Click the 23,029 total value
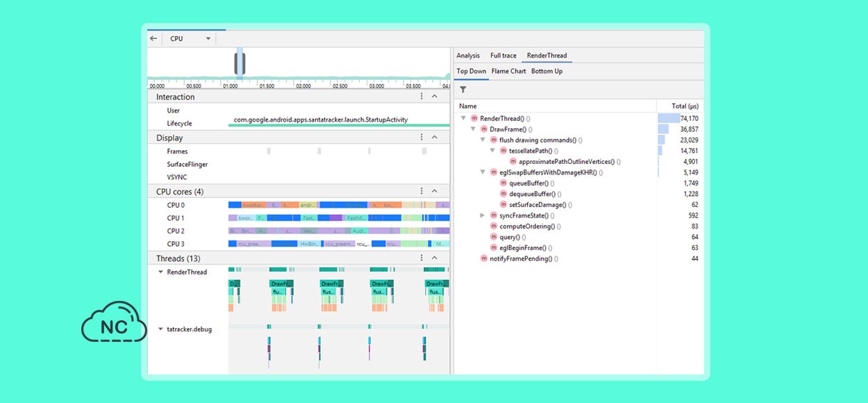The width and height of the screenshot is (868, 403). 689,140
